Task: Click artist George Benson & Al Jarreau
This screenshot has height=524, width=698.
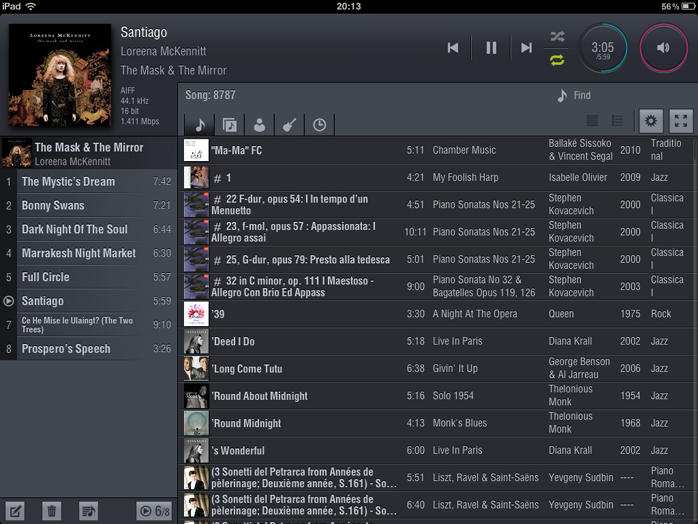Action: (x=579, y=368)
